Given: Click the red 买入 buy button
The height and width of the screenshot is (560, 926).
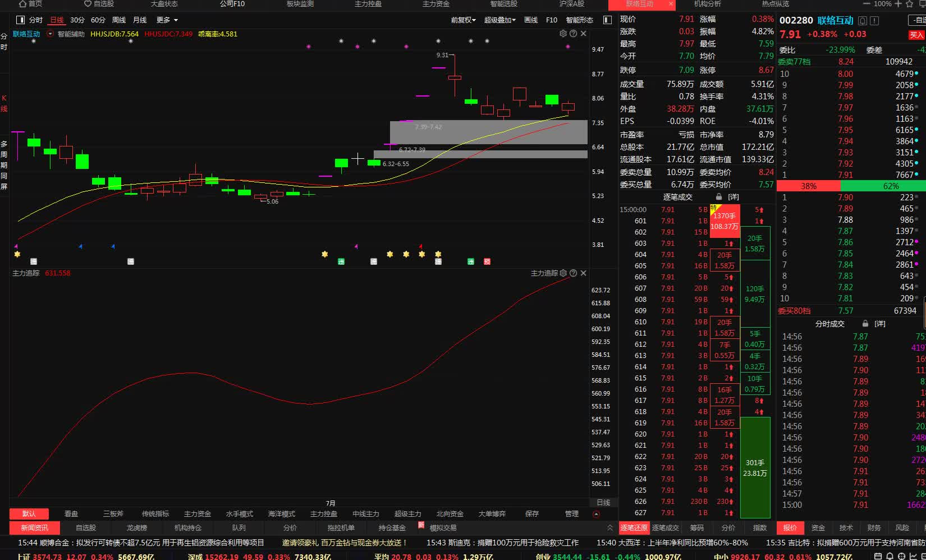Looking at the screenshot, I should (916, 35).
